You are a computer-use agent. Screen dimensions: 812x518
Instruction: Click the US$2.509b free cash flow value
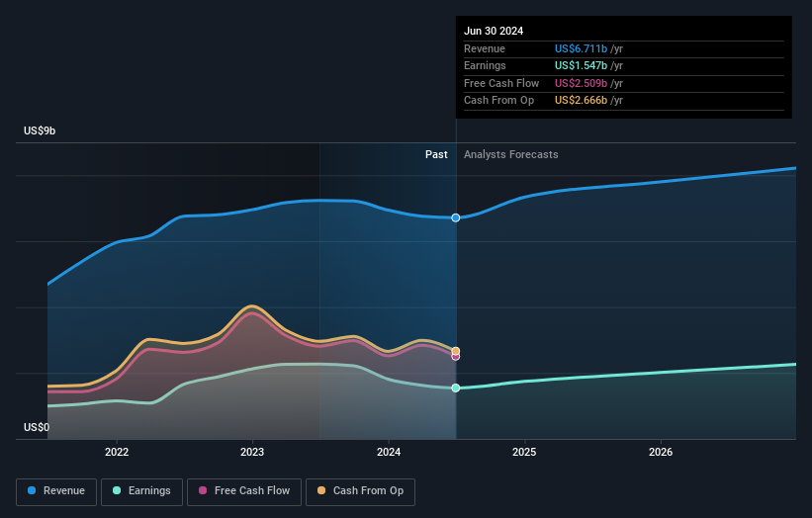pos(581,83)
